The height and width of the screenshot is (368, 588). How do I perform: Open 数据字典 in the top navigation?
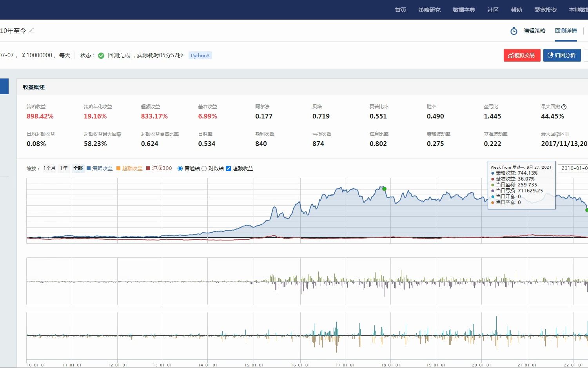click(x=464, y=10)
